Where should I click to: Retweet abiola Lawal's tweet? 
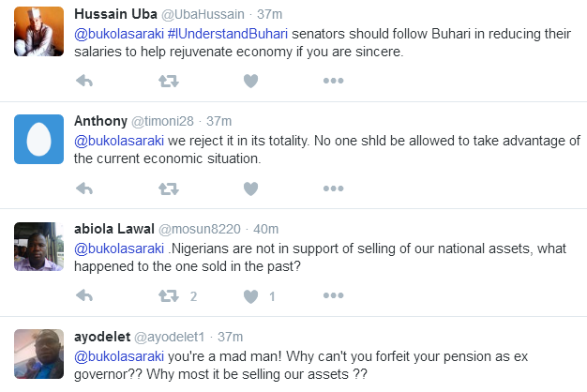tap(169, 296)
